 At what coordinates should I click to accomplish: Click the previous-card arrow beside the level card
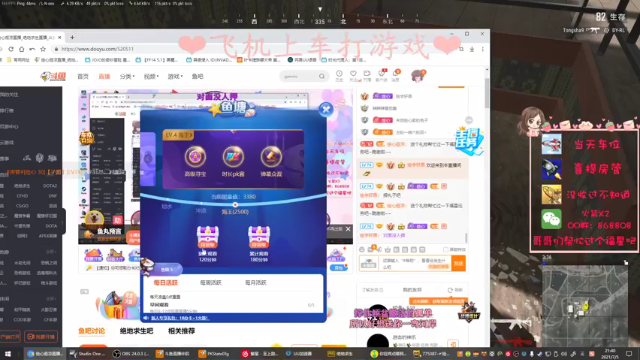(x=149, y=158)
